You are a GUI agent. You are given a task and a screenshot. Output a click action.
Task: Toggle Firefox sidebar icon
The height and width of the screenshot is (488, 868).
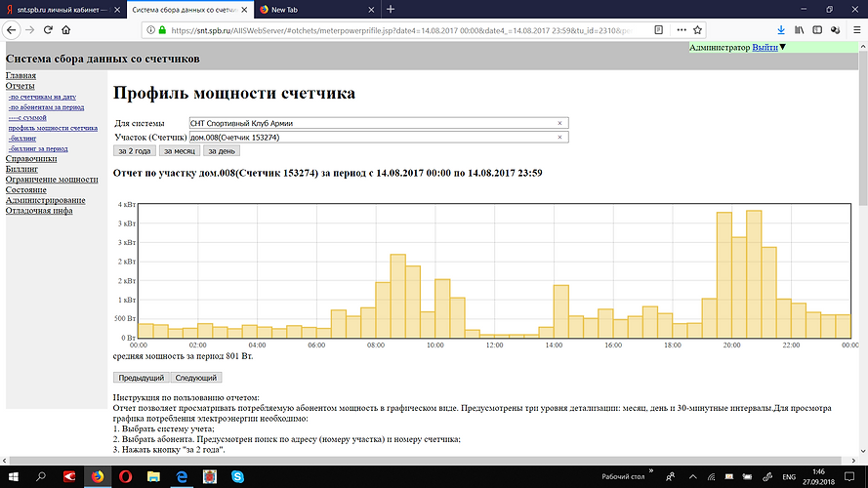click(x=817, y=30)
